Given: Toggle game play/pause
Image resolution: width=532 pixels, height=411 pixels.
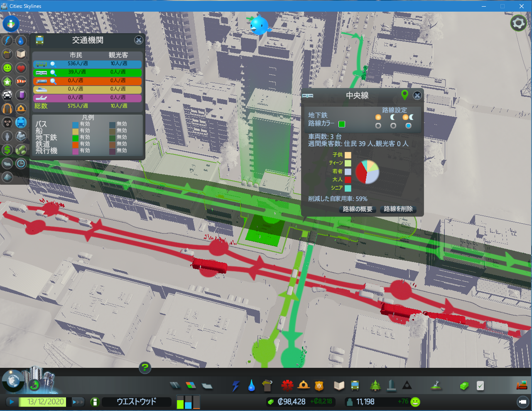Looking at the screenshot, I should [x=12, y=402].
